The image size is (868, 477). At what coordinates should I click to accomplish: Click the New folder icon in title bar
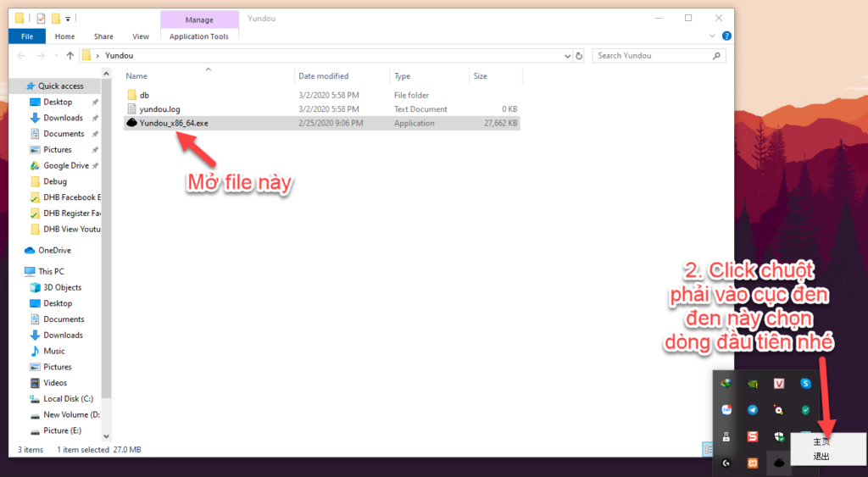(x=55, y=19)
